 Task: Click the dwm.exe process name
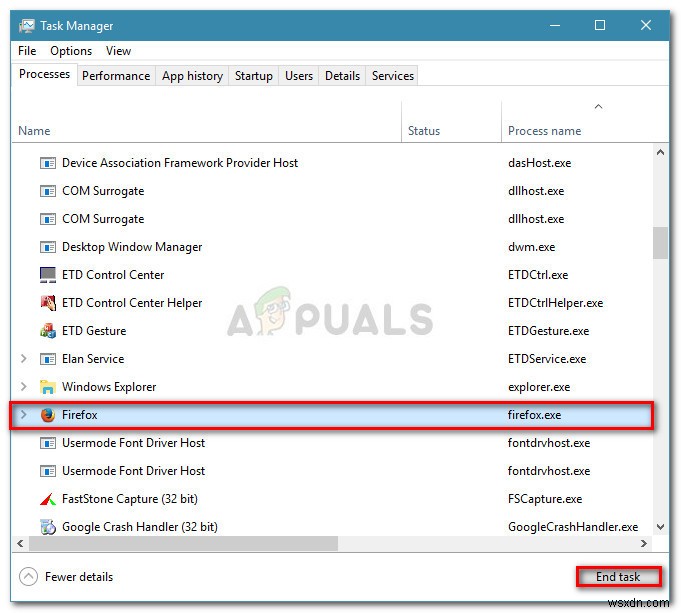(x=532, y=247)
